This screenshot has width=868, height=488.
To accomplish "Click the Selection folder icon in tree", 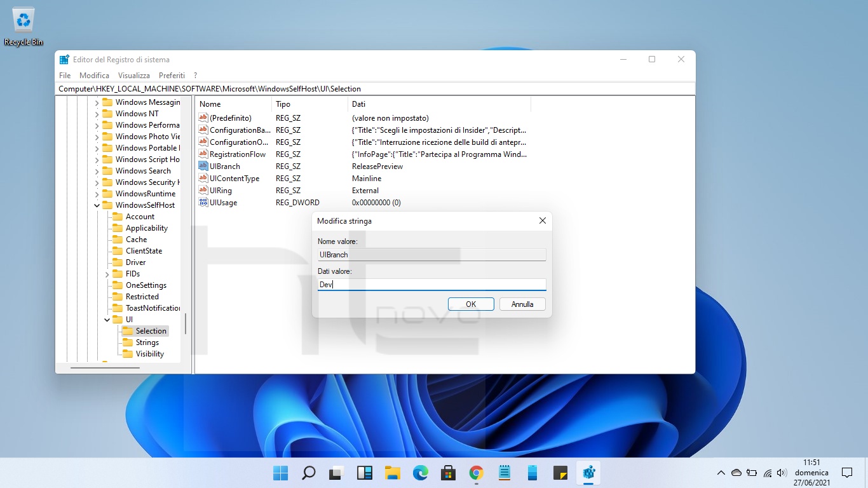I will (x=128, y=331).
